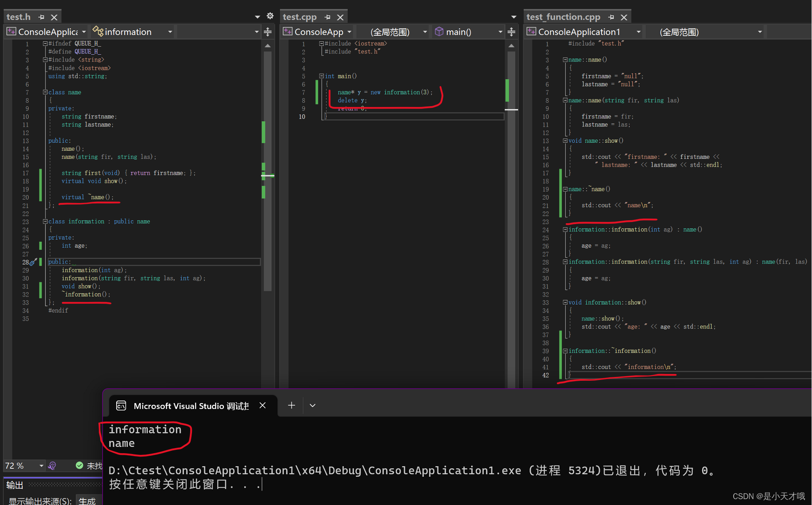Open terminal tab list chevron dropdown

(x=312, y=405)
